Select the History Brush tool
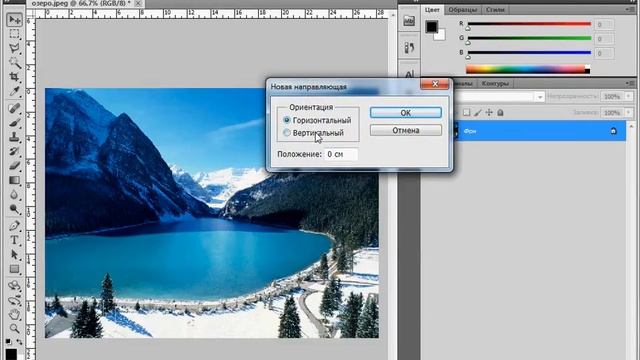 tap(14, 151)
